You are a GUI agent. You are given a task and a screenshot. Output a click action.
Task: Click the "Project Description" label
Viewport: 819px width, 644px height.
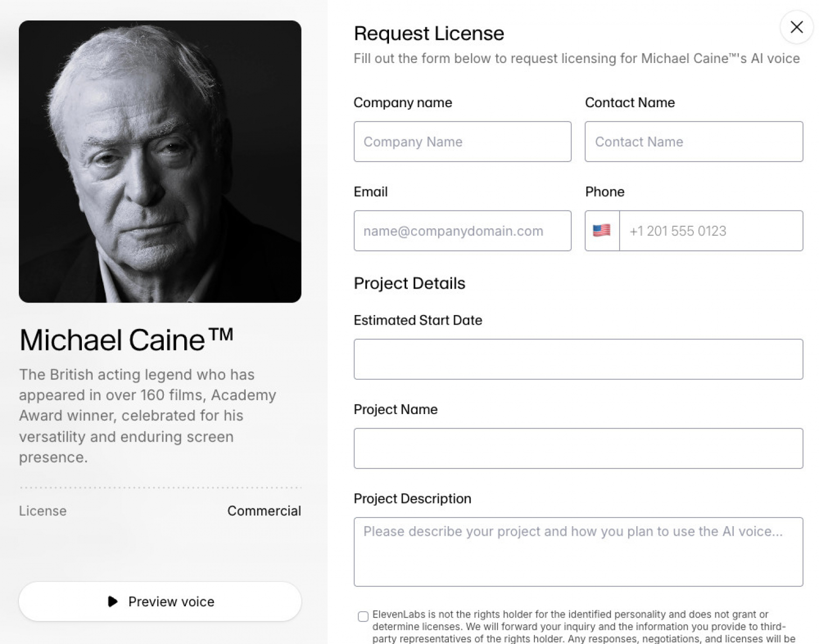[412, 499]
